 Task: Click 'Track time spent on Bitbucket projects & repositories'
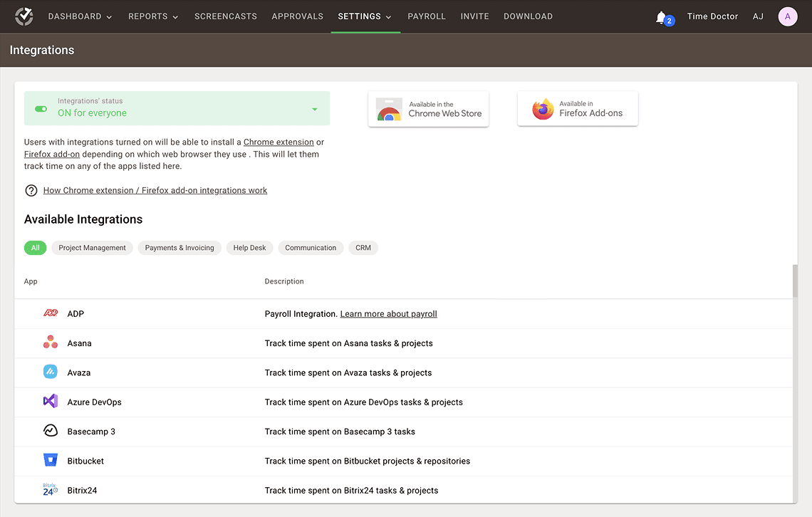(x=367, y=461)
